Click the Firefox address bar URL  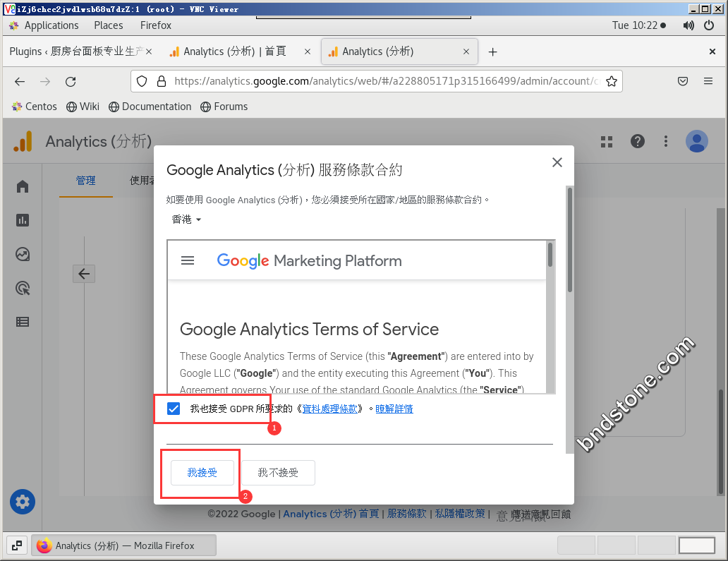(x=387, y=81)
